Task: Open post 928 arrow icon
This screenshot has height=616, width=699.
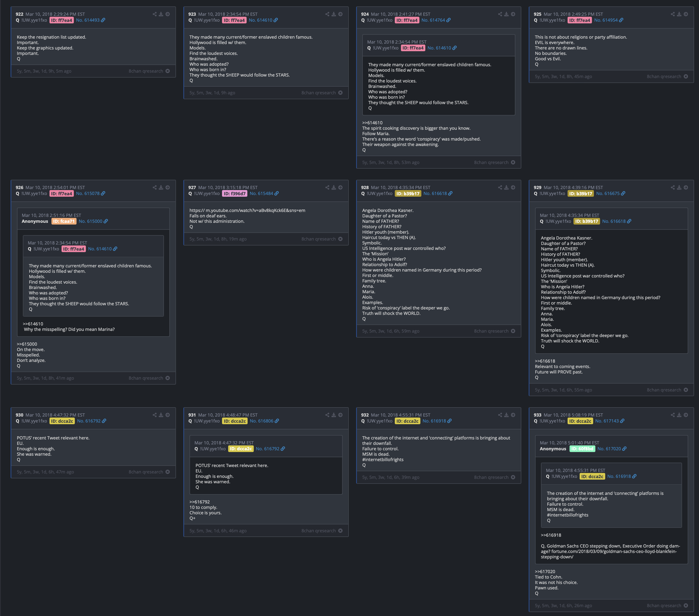Action: 513,187
